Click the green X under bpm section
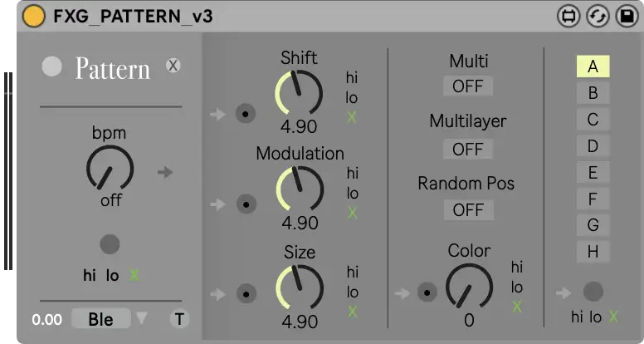The width and height of the screenshot is (644, 344). (134, 275)
